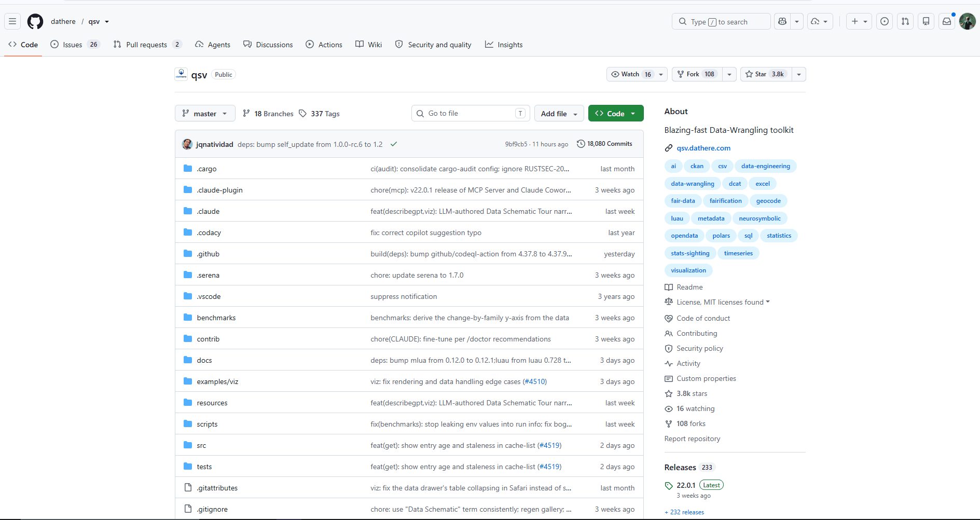The image size is (980, 520).
Task: Open user profile avatar menu
Action: click(x=968, y=21)
